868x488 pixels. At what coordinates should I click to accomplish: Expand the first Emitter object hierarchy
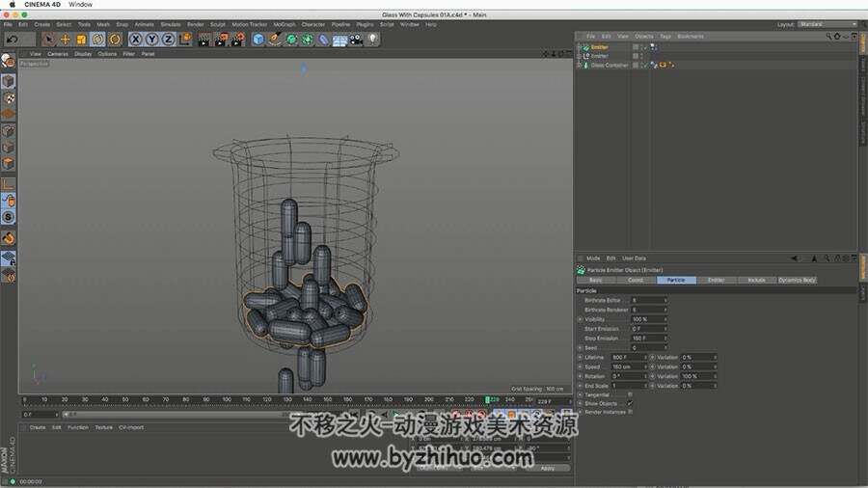(x=579, y=47)
